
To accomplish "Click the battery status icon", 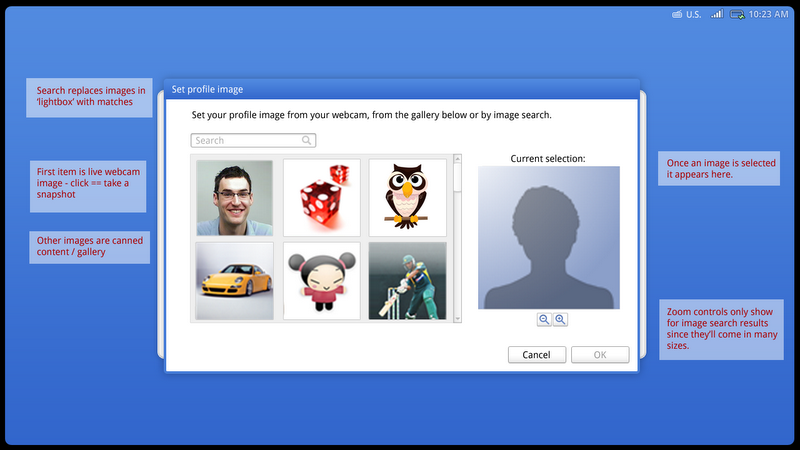I will (737, 14).
